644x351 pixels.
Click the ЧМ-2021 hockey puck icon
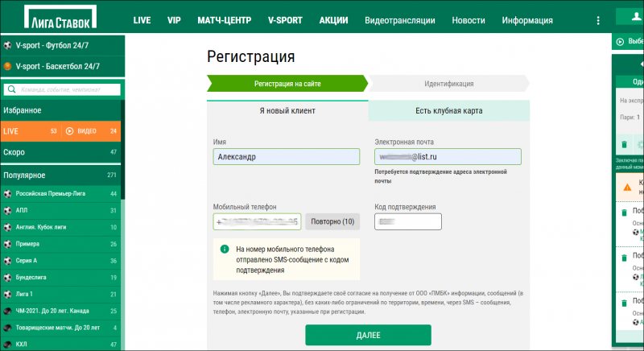pyautogui.click(x=7, y=312)
